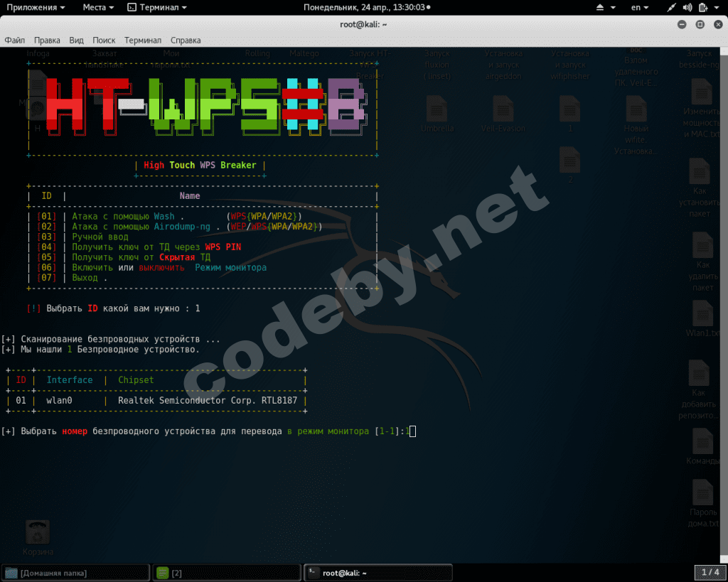Close the root@kali terminal window
The width and height of the screenshot is (728, 582).
pos(718,25)
